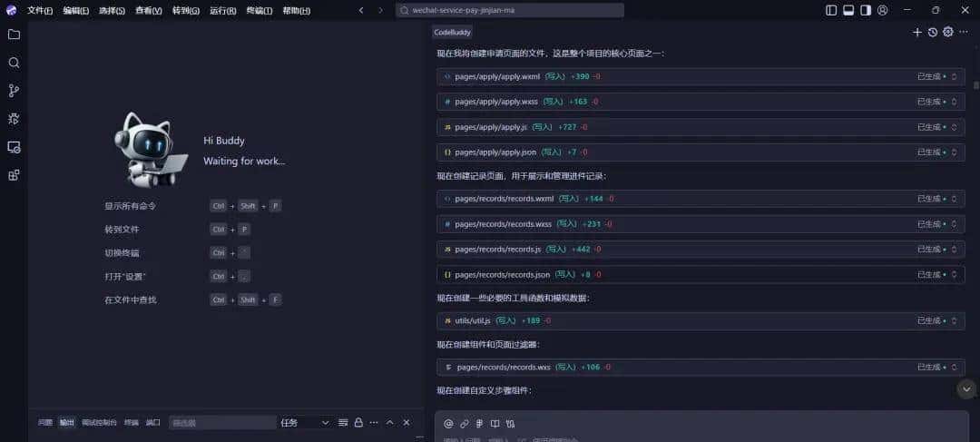980x442 pixels.
Task: Jump to latest message with the round down-arrow button
Action: (x=967, y=388)
